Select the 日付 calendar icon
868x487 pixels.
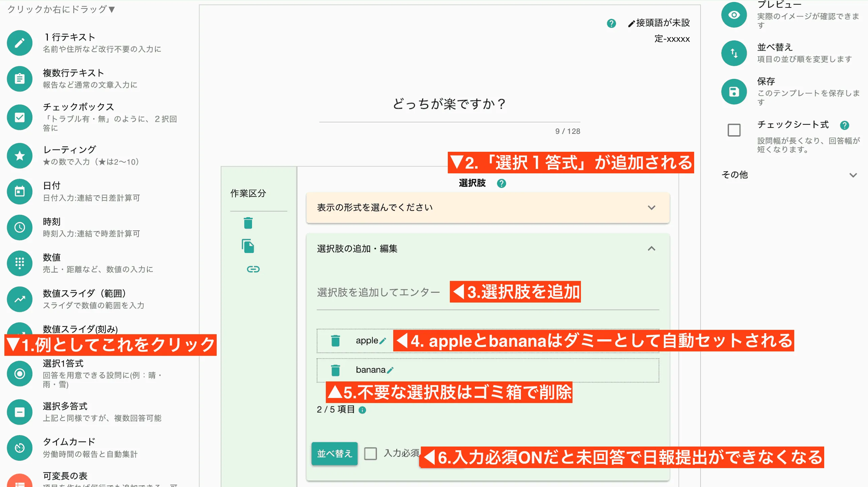(20, 192)
